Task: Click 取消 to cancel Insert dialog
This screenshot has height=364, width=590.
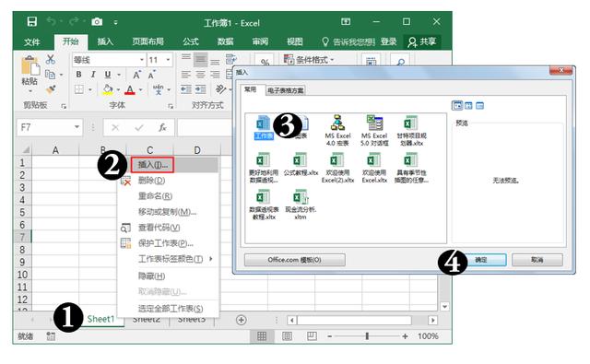Action: (x=537, y=260)
